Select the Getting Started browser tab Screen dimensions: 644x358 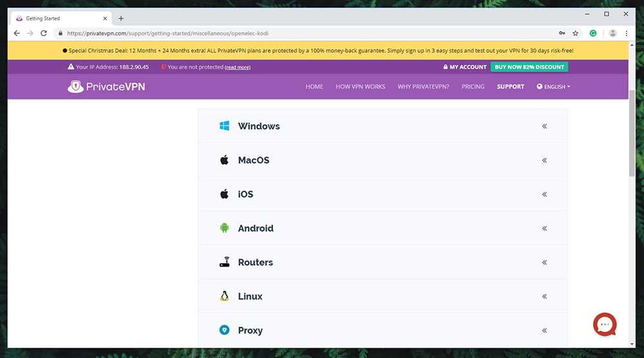click(x=61, y=19)
